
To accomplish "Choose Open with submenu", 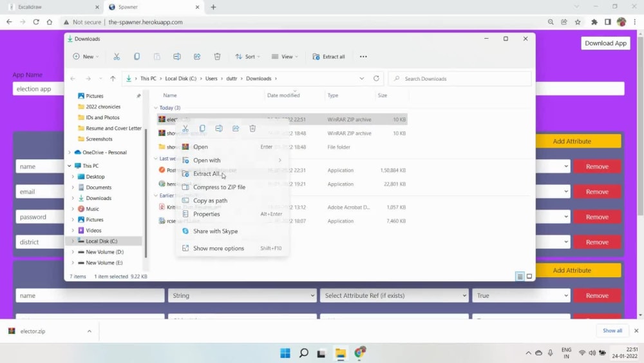I will click(232, 161).
